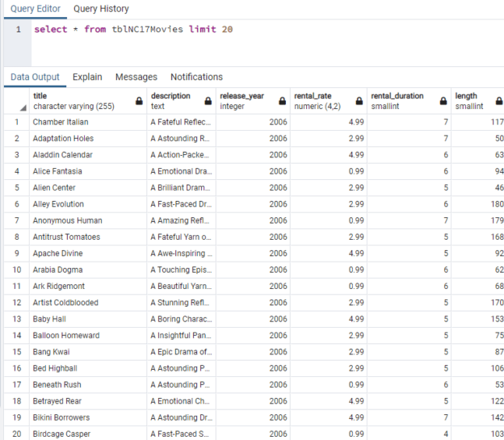Click the 'Adaptation Holes' title cell
This screenshot has height=440, width=504.
coord(88,139)
